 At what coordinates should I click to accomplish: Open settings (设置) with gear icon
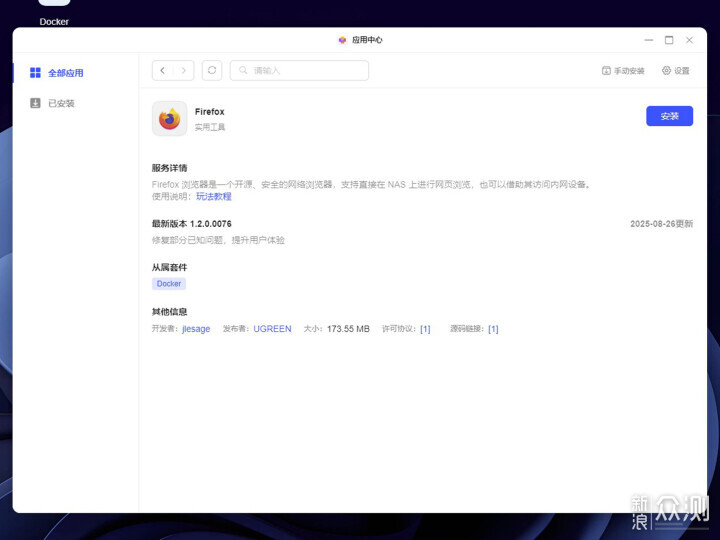675,71
